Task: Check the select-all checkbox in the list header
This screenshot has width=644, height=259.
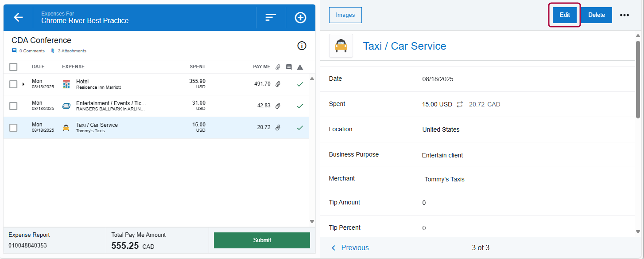Action: click(x=13, y=67)
